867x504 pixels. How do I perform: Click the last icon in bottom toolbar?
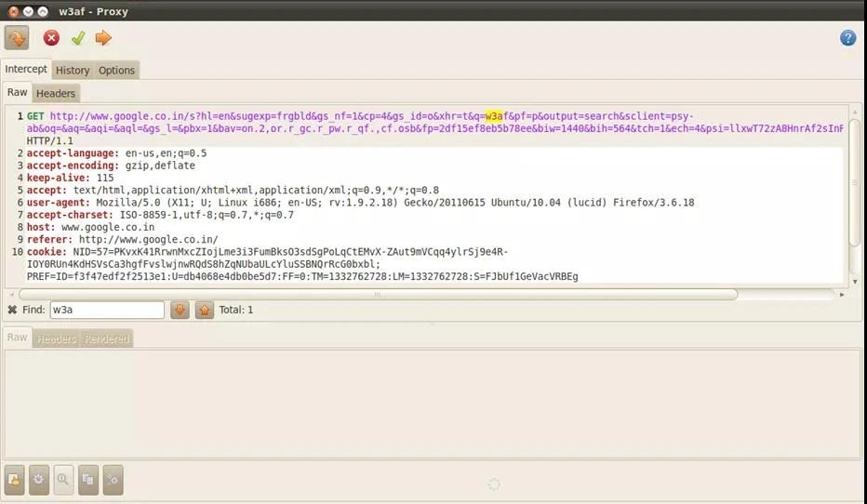[113, 480]
